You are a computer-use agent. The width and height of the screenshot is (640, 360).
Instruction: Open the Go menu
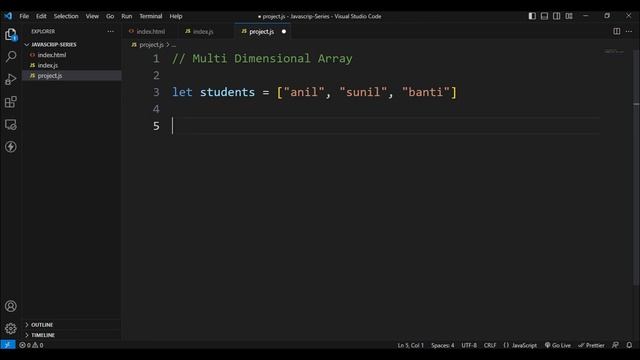click(x=110, y=16)
